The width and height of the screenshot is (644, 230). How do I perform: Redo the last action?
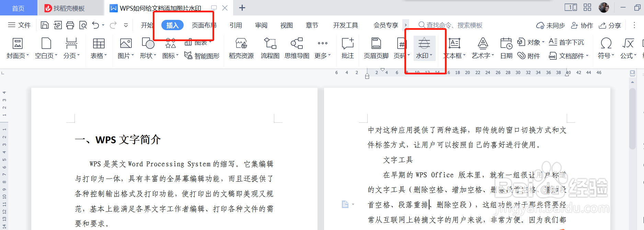click(x=113, y=25)
